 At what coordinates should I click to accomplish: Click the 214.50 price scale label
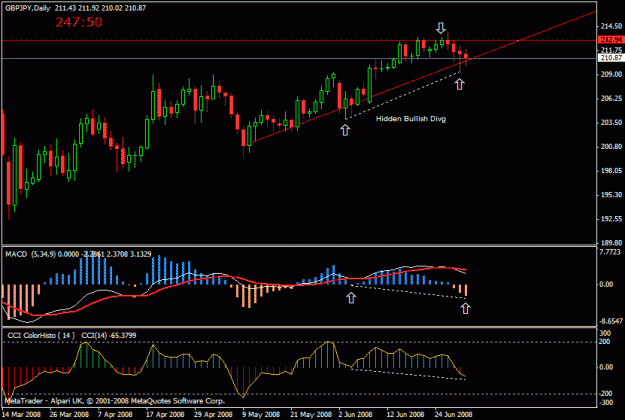[611, 26]
